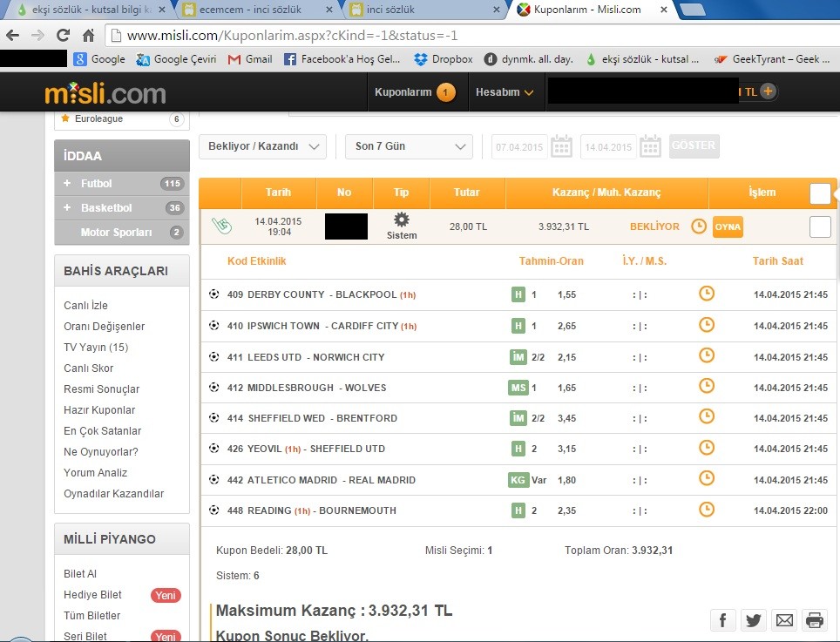
Task: Reload the page with the refresh icon
Action: tap(63, 36)
